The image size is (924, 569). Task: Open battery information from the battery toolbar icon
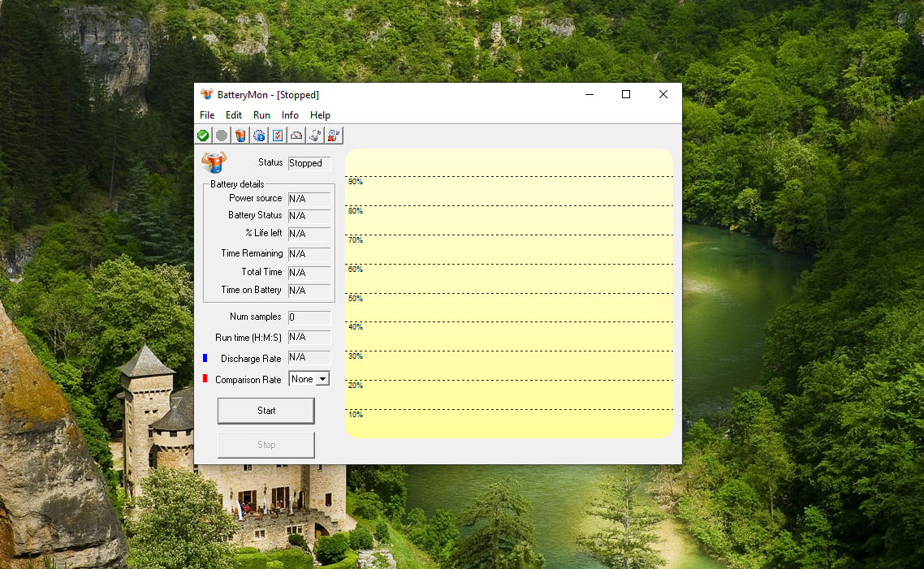[x=240, y=136]
